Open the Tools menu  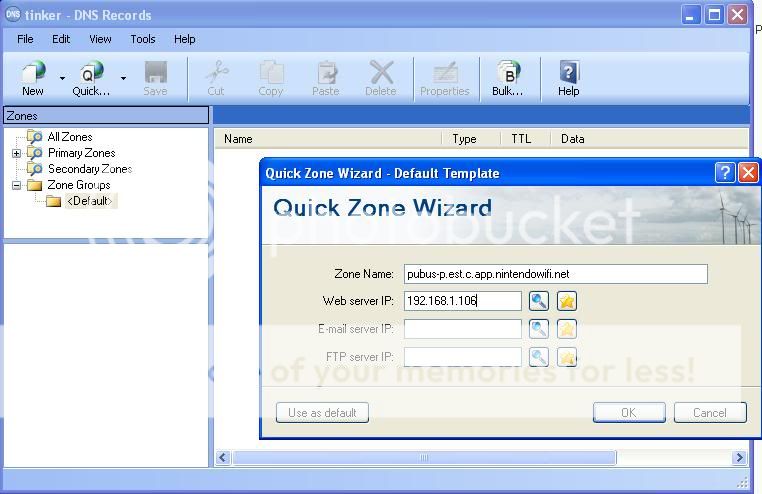[x=143, y=39]
